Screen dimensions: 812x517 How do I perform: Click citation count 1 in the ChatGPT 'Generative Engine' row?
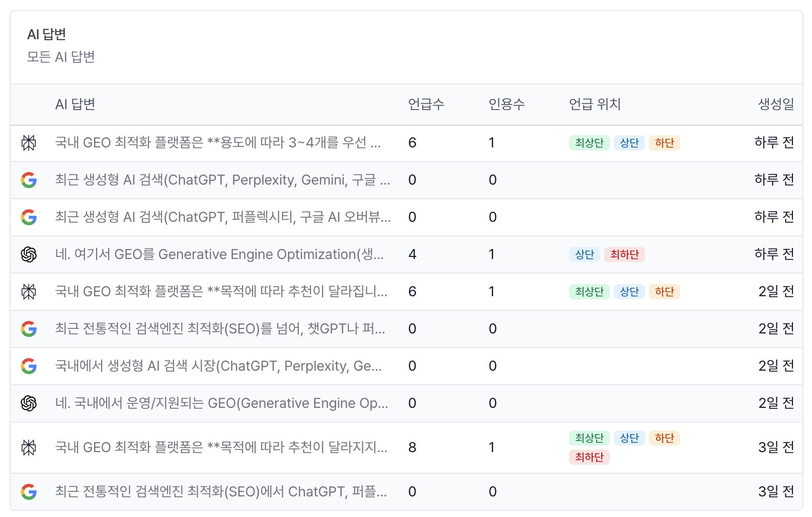tap(492, 254)
